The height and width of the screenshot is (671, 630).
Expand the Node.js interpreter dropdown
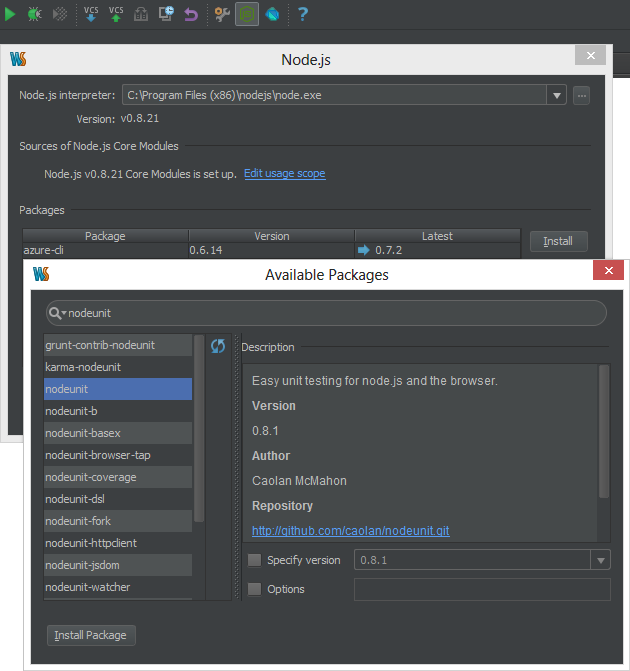click(556, 95)
